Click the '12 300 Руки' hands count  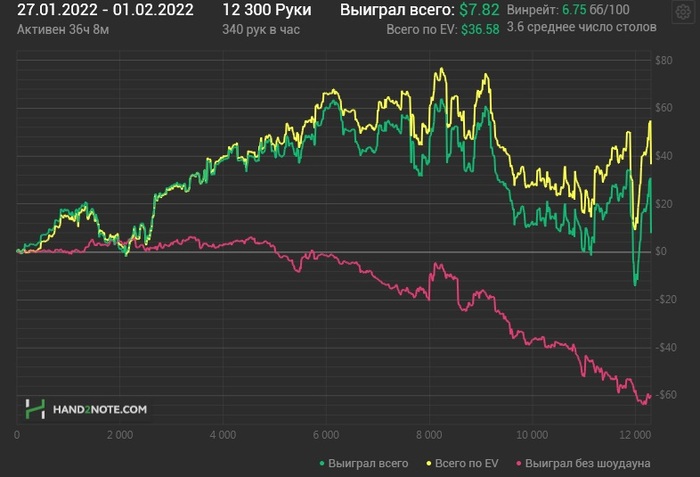click(x=267, y=10)
